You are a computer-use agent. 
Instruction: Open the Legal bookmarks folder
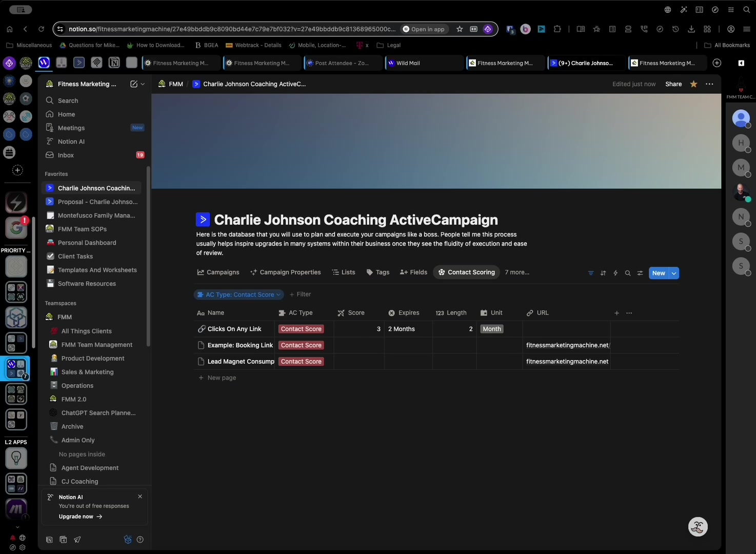pyautogui.click(x=389, y=45)
